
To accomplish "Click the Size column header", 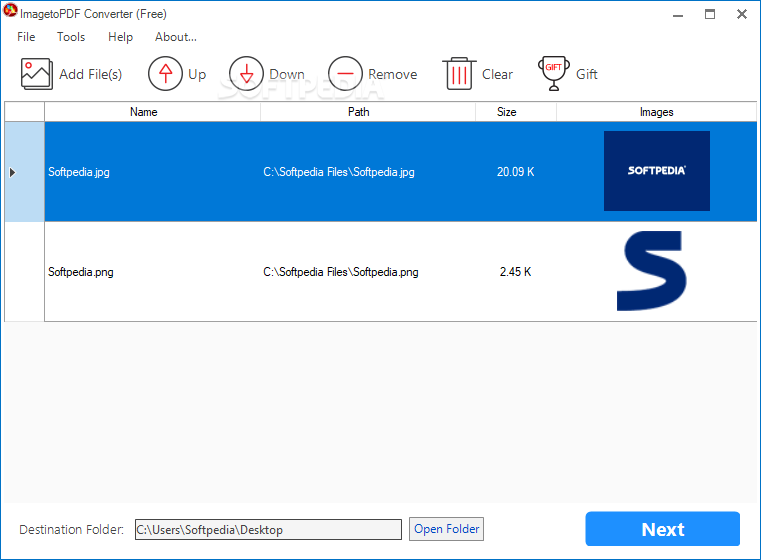I will (516, 112).
